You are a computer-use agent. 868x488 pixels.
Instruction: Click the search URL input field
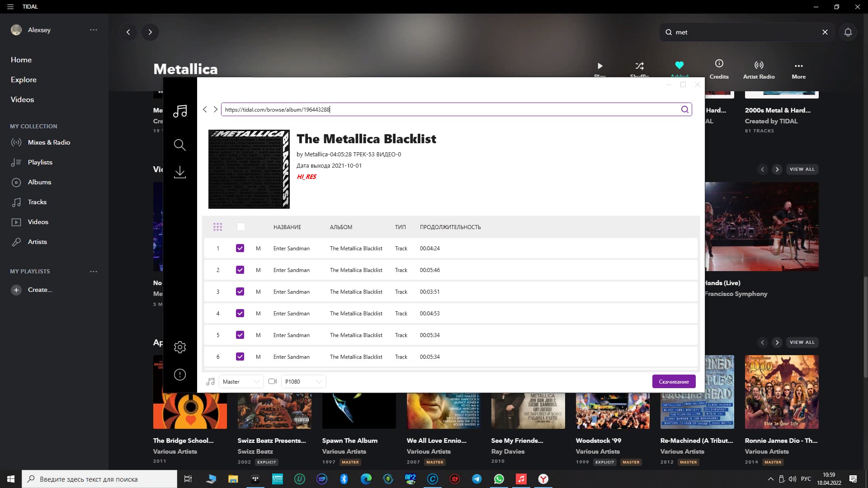pyautogui.click(x=451, y=109)
